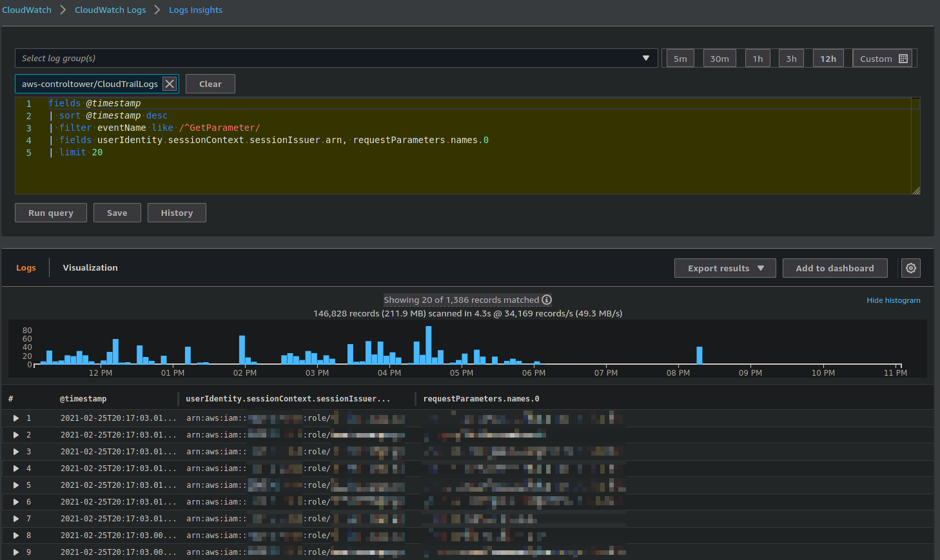940x560 pixels.
Task: Switch to the Visualization tab
Action: click(x=90, y=267)
